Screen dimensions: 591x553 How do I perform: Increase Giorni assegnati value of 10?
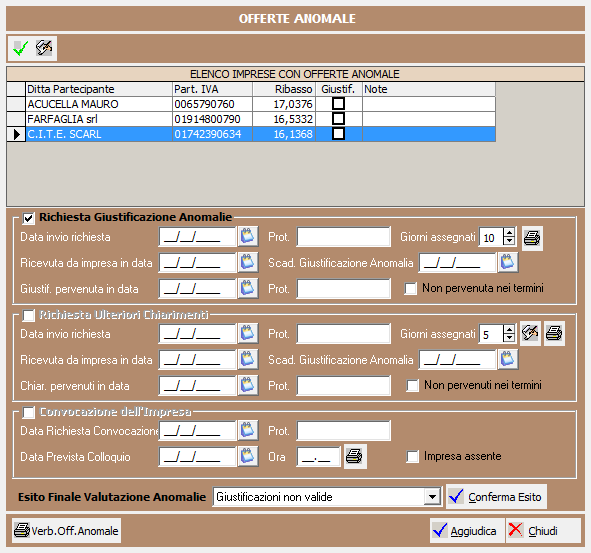[x=509, y=233]
